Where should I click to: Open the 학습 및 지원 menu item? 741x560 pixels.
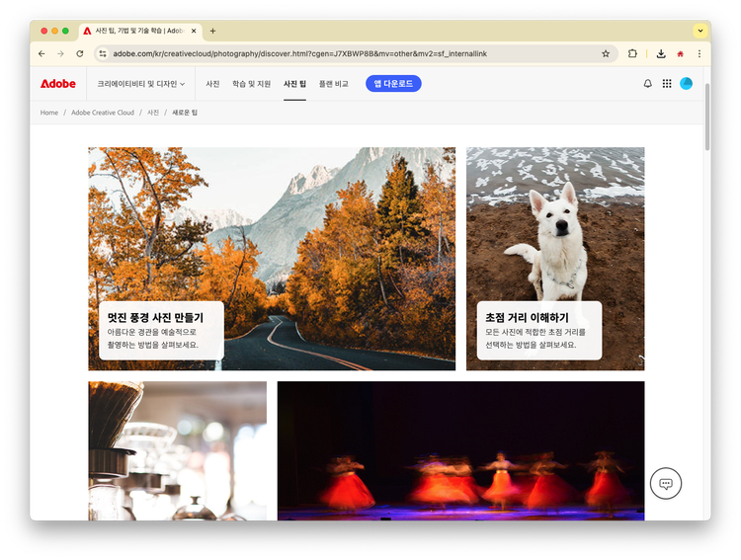pos(251,84)
